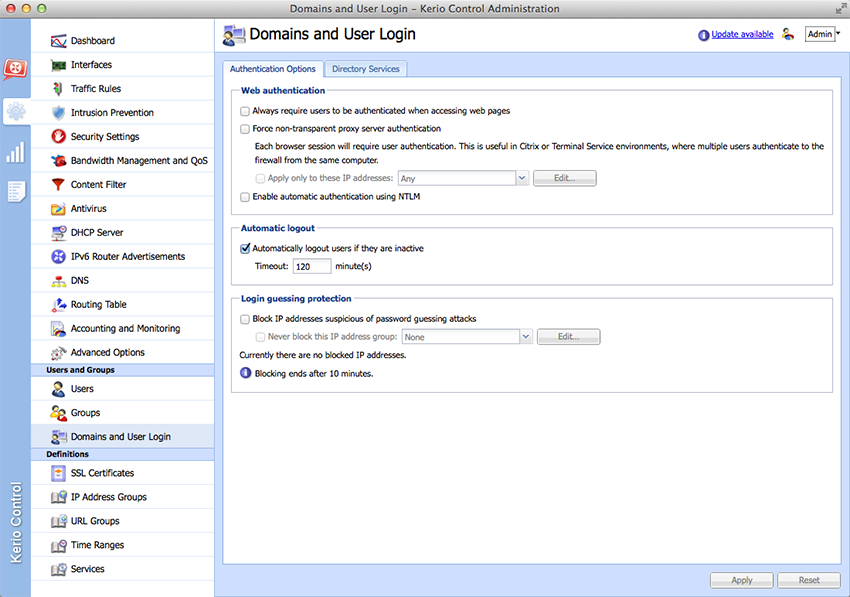Click the Apply button
The width and height of the screenshot is (850, 597).
742,580
